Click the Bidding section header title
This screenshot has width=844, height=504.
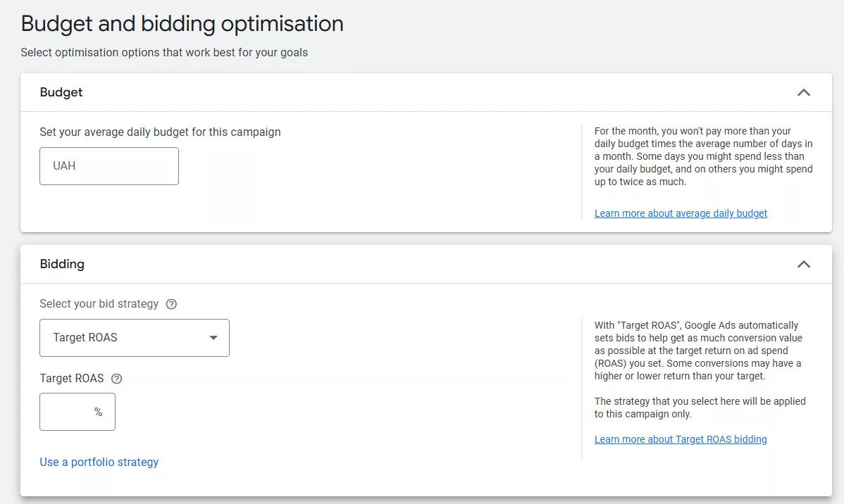(62, 264)
